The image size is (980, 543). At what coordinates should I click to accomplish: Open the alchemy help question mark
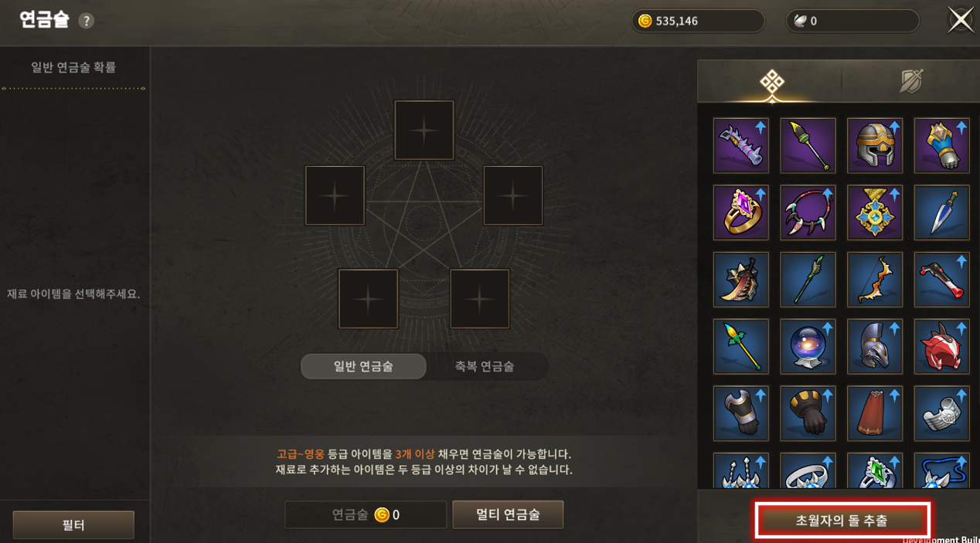(x=87, y=21)
